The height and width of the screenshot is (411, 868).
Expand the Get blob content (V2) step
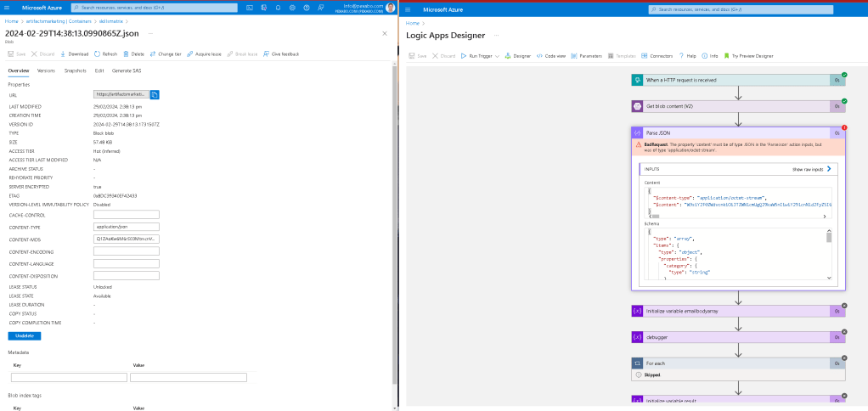pyautogui.click(x=738, y=106)
